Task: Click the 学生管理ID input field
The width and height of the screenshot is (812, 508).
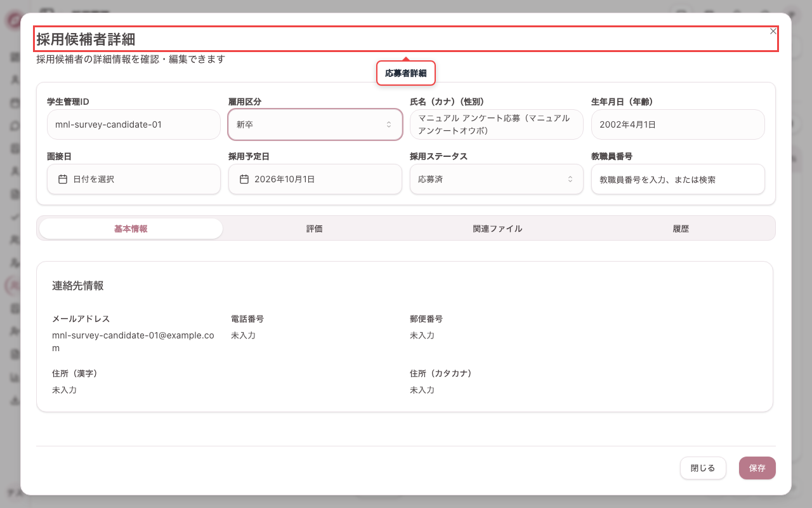Action: [134, 124]
